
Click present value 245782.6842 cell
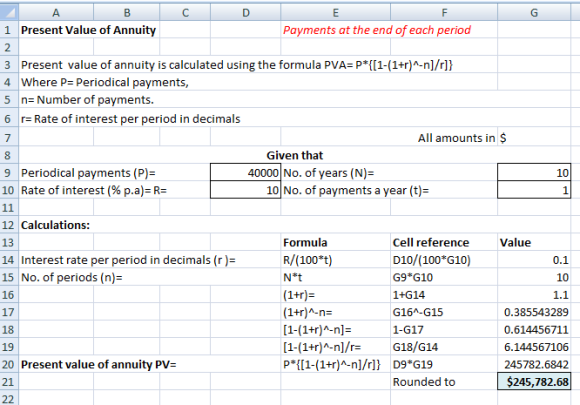[x=534, y=364]
